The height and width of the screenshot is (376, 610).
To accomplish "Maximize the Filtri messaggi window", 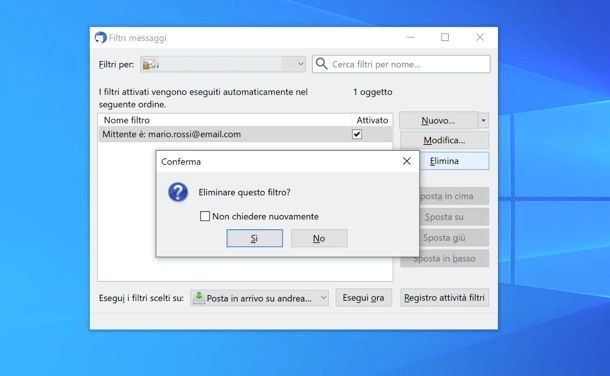I will (x=445, y=37).
